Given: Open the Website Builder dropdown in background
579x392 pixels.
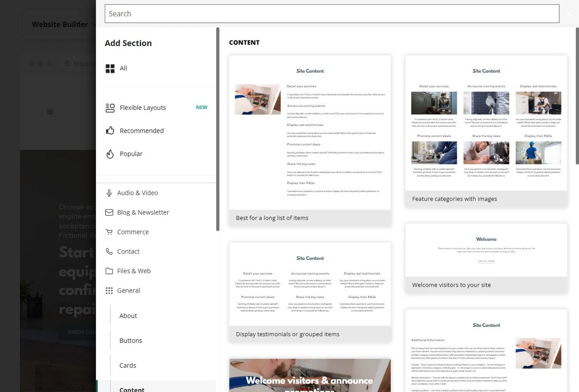Looking at the screenshot, I should [x=60, y=24].
